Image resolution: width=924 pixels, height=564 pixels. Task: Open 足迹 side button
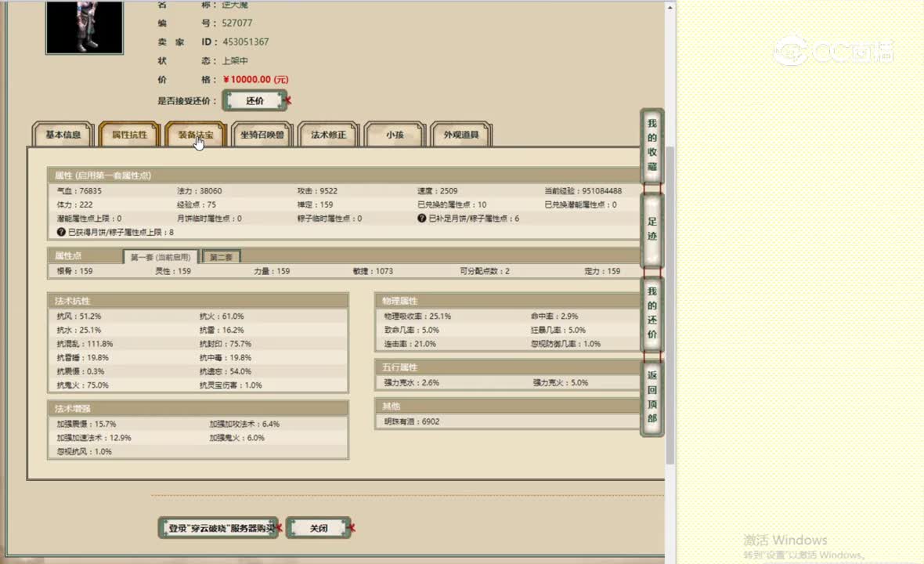tap(651, 230)
